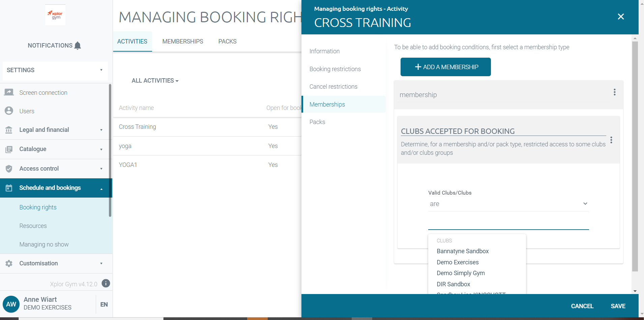Click the Notifications label
The image size is (644, 320).
[x=50, y=46]
